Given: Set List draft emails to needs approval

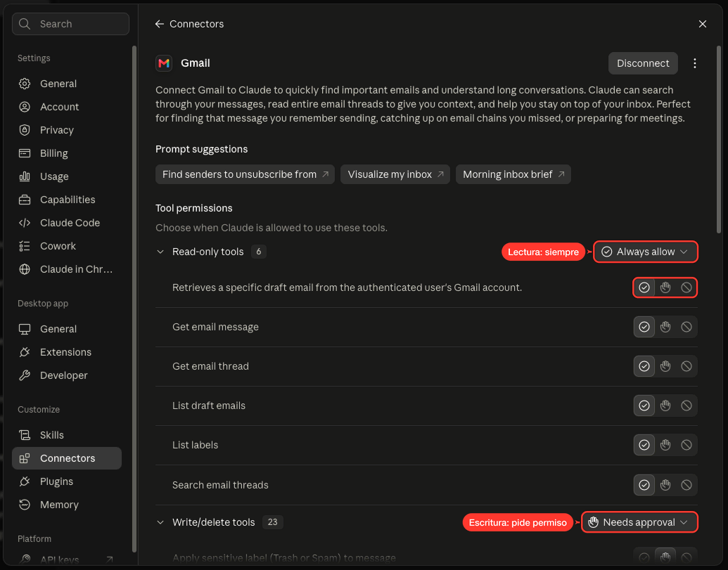Looking at the screenshot, I should coord(665,406).
